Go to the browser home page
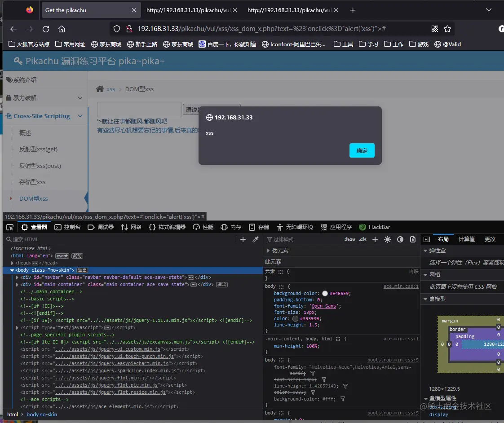 tap(62, 29)
